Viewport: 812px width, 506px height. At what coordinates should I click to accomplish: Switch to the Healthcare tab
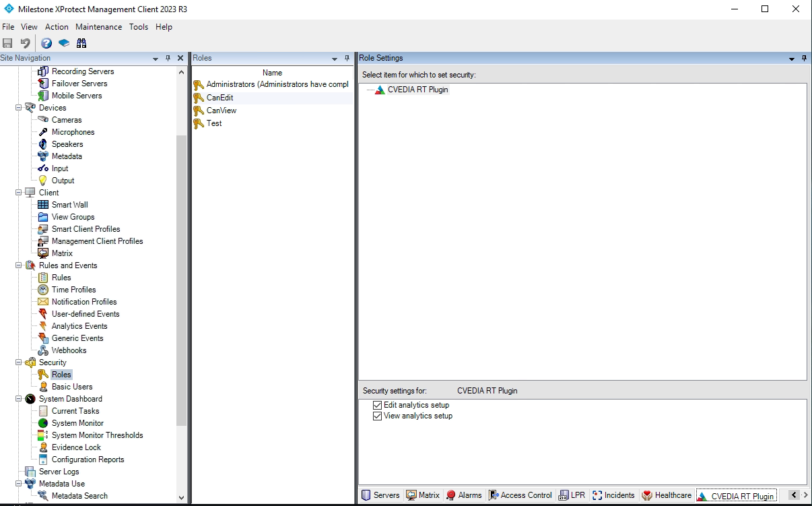667,495
